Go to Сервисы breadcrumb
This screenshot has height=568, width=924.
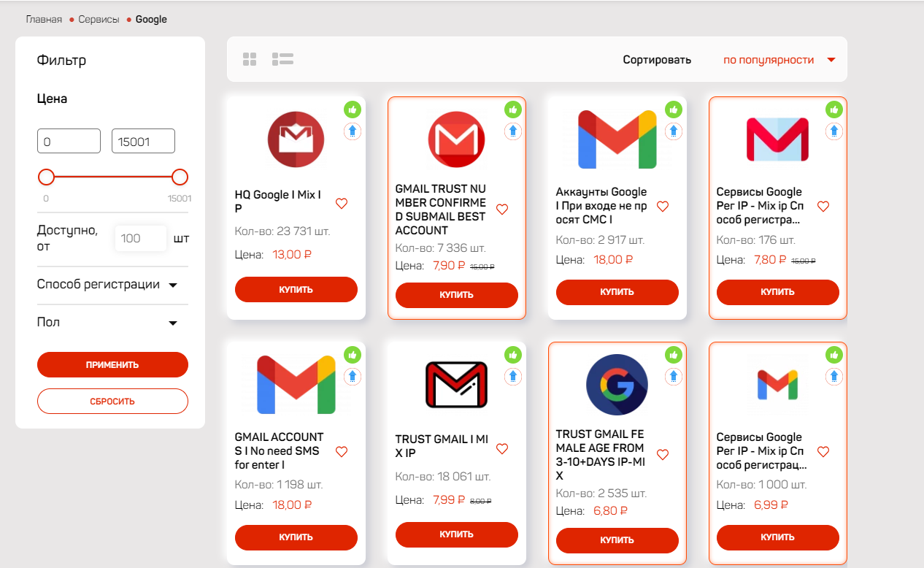coord(99,20)
